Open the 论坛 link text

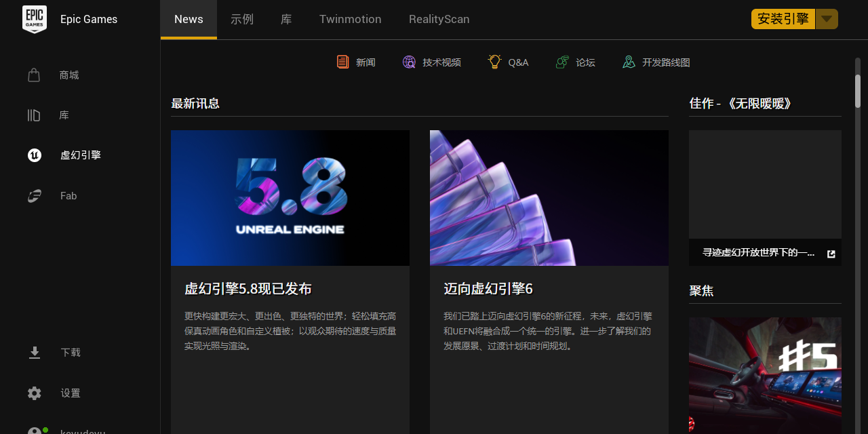pos(585,62)
